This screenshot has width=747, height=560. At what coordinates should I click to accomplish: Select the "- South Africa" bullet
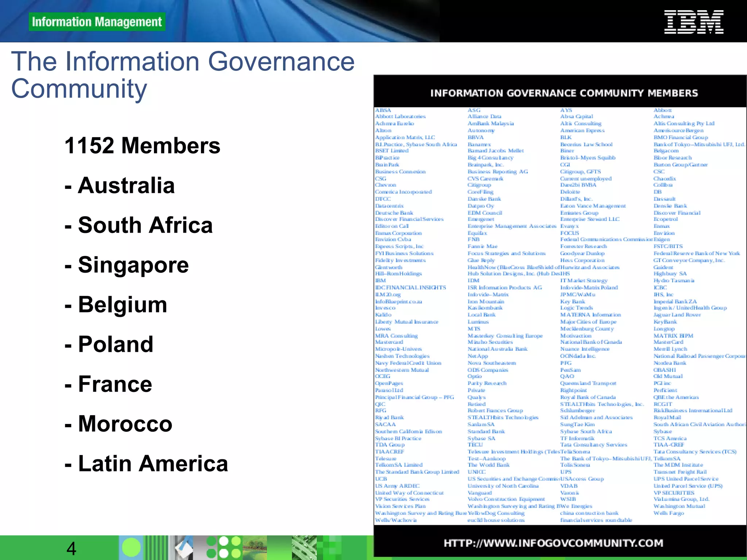139,225
